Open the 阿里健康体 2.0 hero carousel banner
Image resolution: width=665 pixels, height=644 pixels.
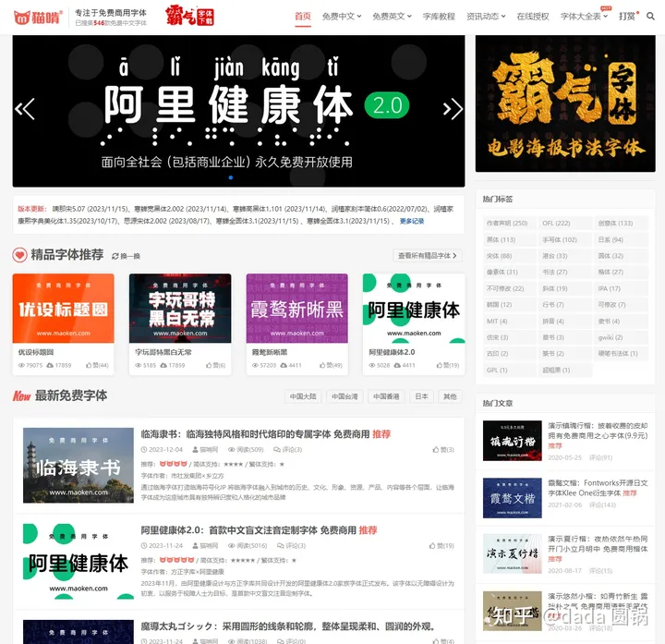pos(238,111)
